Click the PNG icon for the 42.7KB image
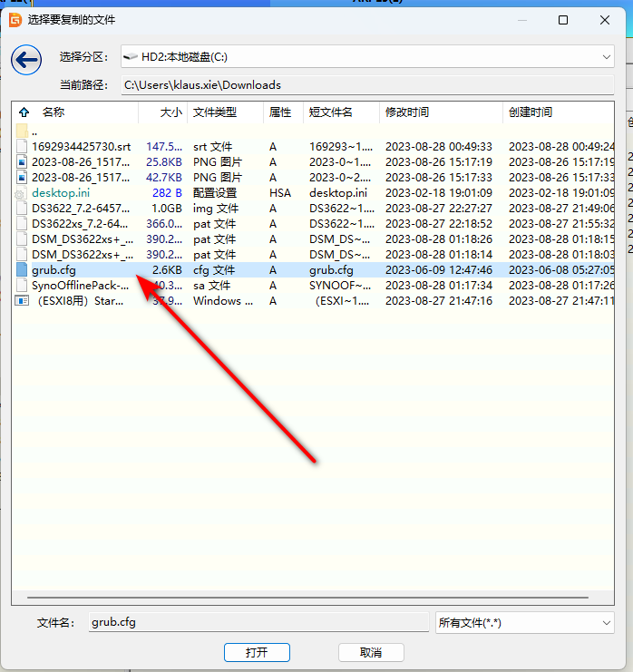The height and width of the screenshot is (672, 633). 22,178
